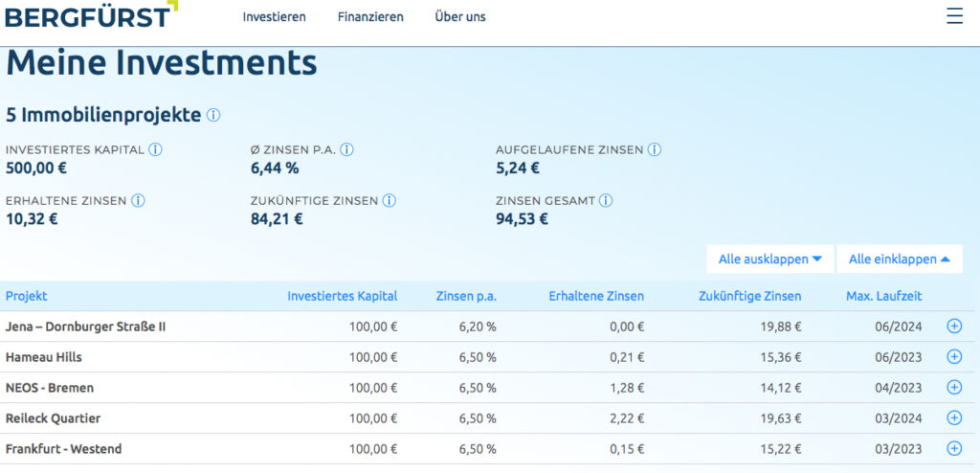Viewport: 980px width, 473px height.
Task: Open the Investieren menu
Action: click(x=275, y=17)
